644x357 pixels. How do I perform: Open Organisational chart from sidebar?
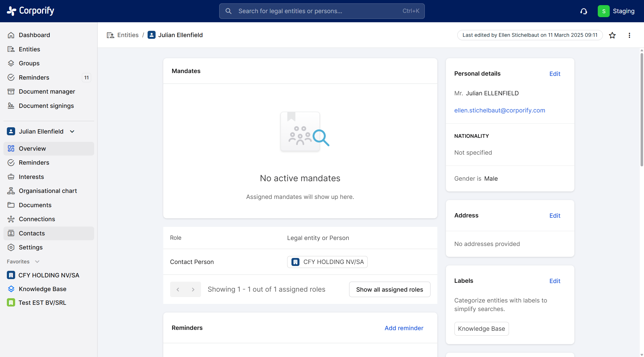point(48,191)
